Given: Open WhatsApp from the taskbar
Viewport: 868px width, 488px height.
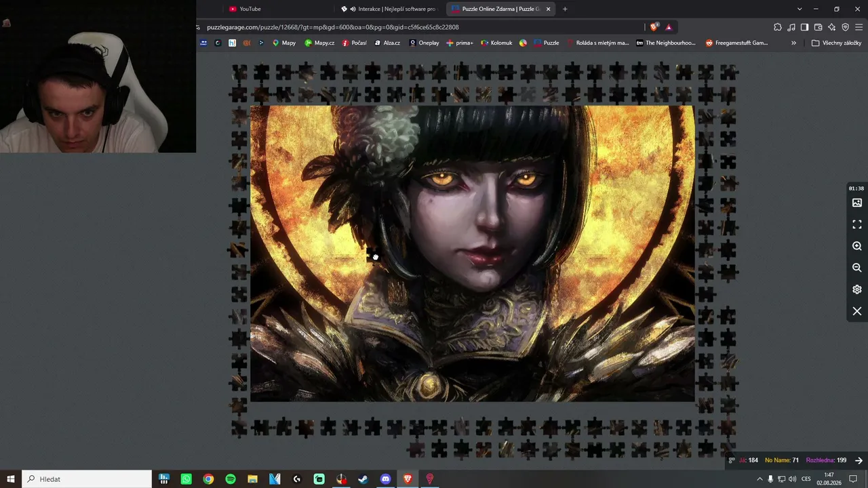Looking at the screenshot, I should tap(186, 479).
